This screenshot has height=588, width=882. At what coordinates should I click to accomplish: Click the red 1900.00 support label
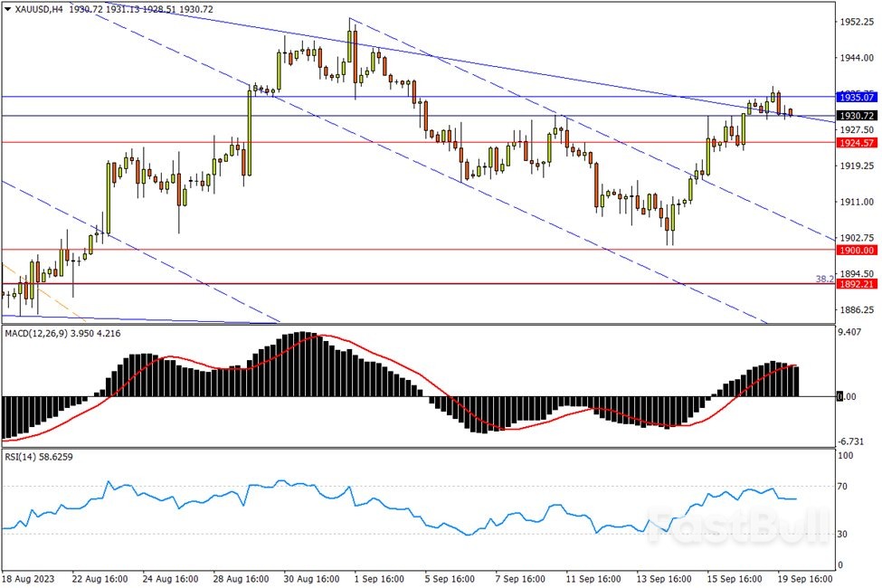(x=855, y=250)
